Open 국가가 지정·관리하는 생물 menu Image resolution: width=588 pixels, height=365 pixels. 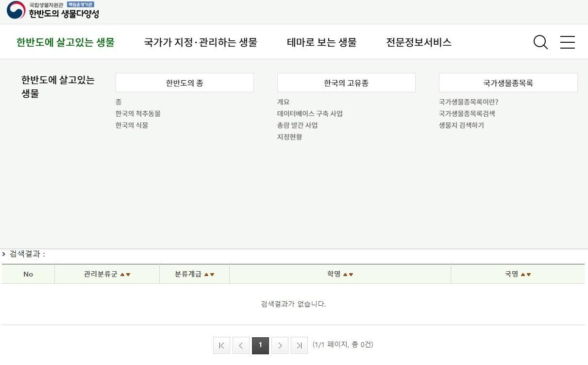(x=201, y=42)
